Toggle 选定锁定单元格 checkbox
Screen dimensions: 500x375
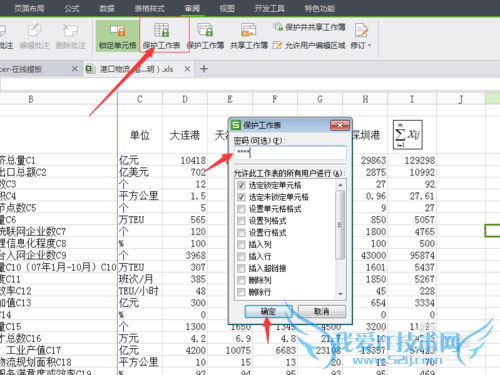point(241,185)
